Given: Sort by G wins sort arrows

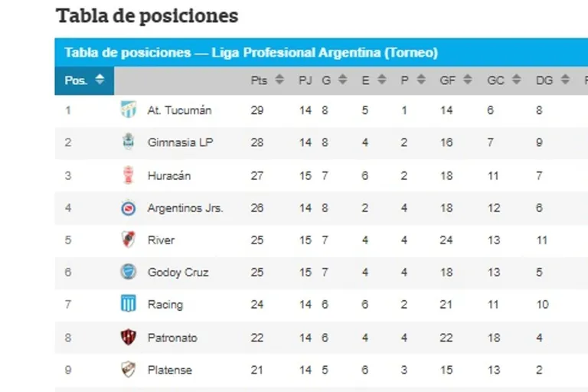Looking at the screenshot, I should (342, 80).
